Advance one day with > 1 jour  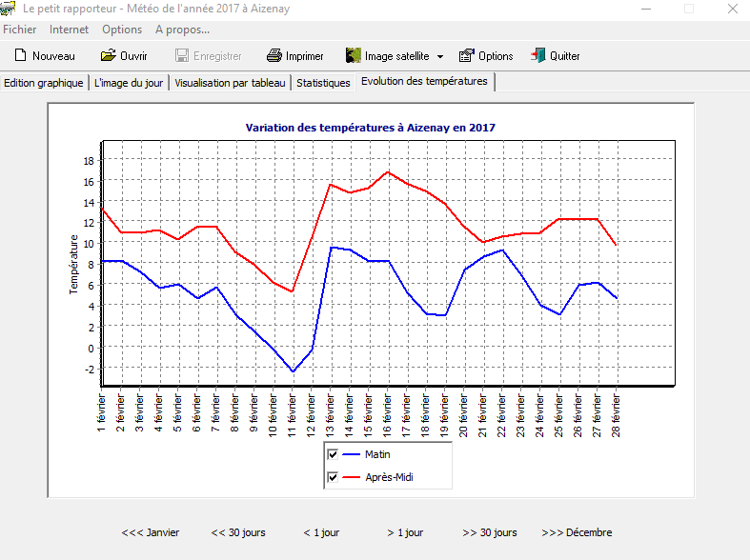(x=405, y=532)
